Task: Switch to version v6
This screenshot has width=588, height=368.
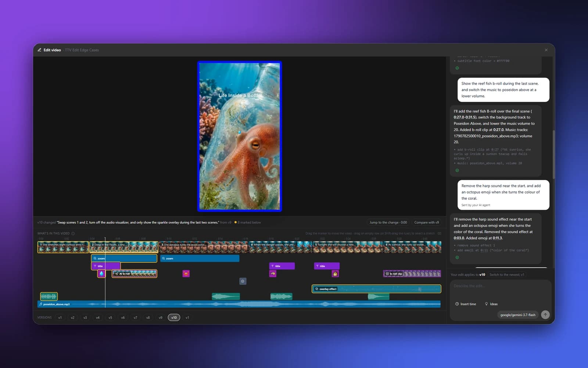Action: [x=123, y=318]
